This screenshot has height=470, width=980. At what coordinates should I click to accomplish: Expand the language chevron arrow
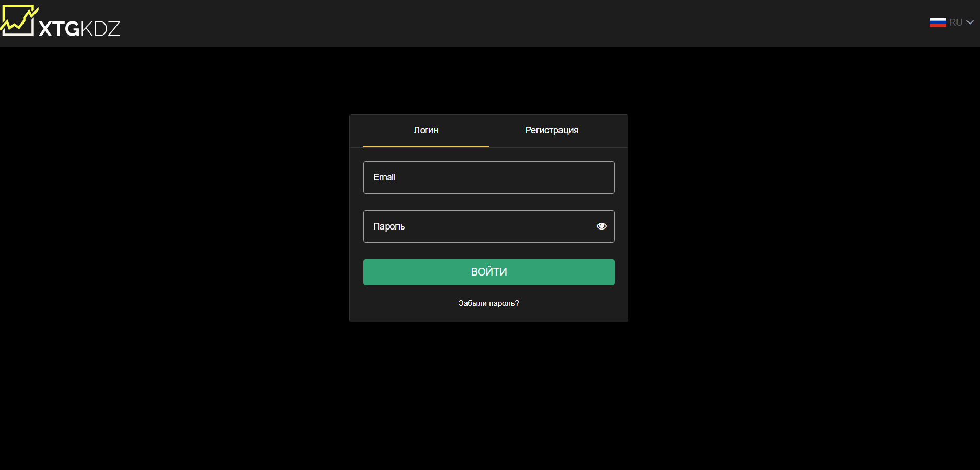970,22
